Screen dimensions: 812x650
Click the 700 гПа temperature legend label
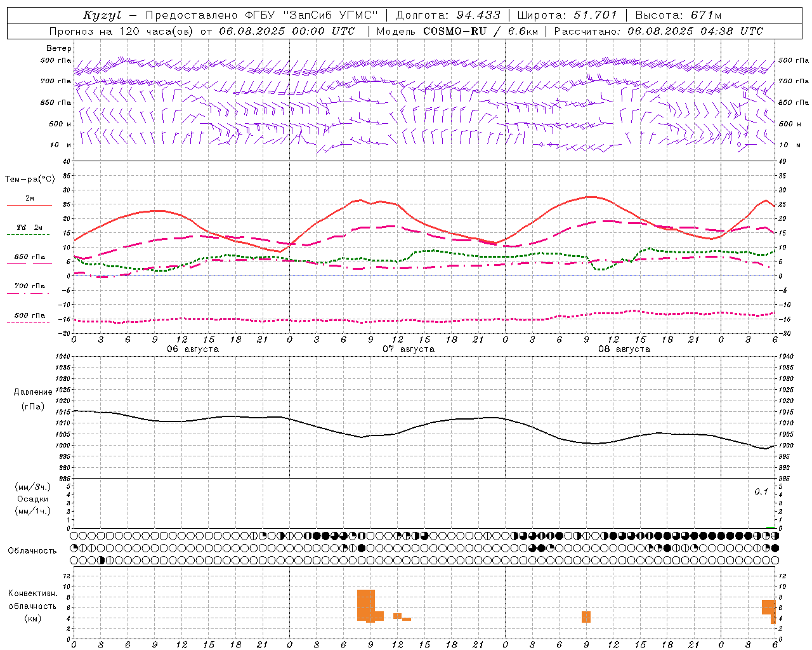(x=30, y=286)
